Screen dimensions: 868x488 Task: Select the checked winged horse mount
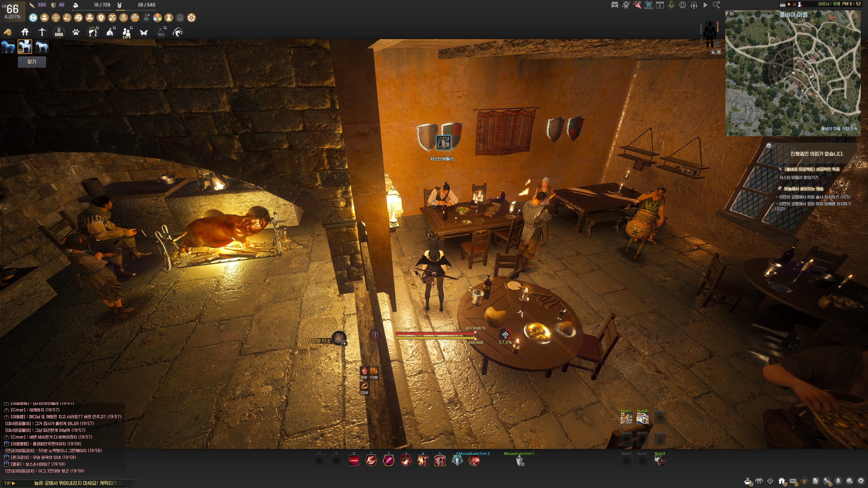[25, 47]
